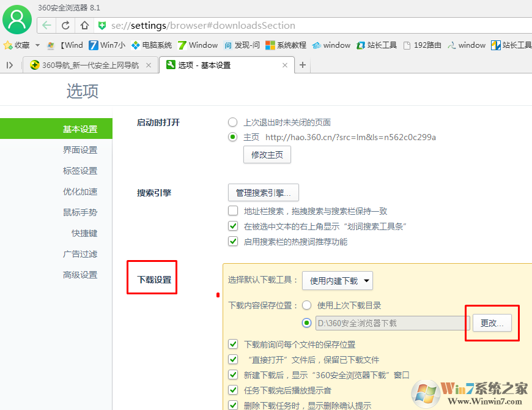This screenshot has width=532, height=410.
Task: Open new tab with plus button
Action: click(x=302, y=65)
